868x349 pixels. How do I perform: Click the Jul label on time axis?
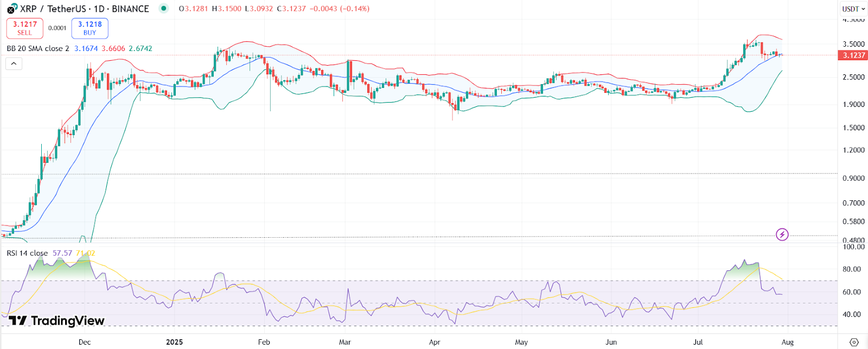point(698,342)
